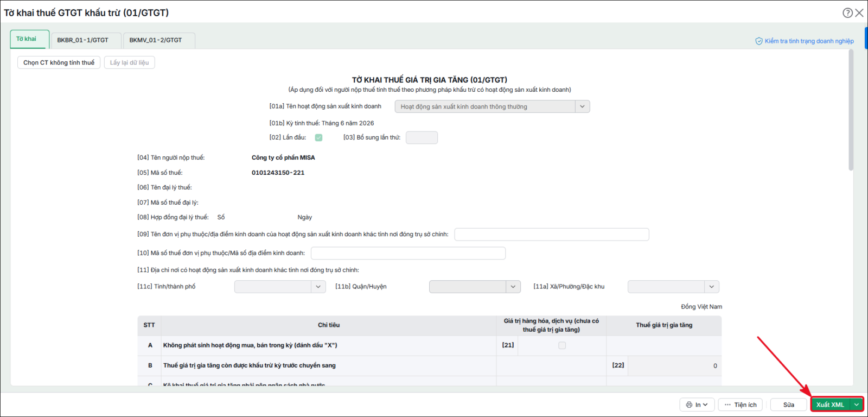Switch to the BKBR_01-1/GTGT tab
The height and width of the screenshot is (417, 868).
tap(86, 40)
